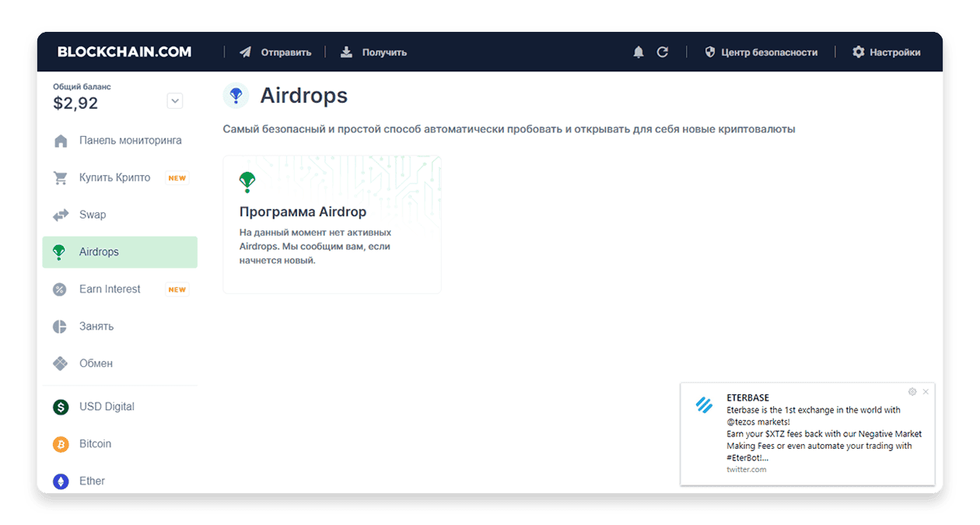
Task: Expand the total balance dropdown chevron
Action: pyautogui.click(x=175, y=100)
